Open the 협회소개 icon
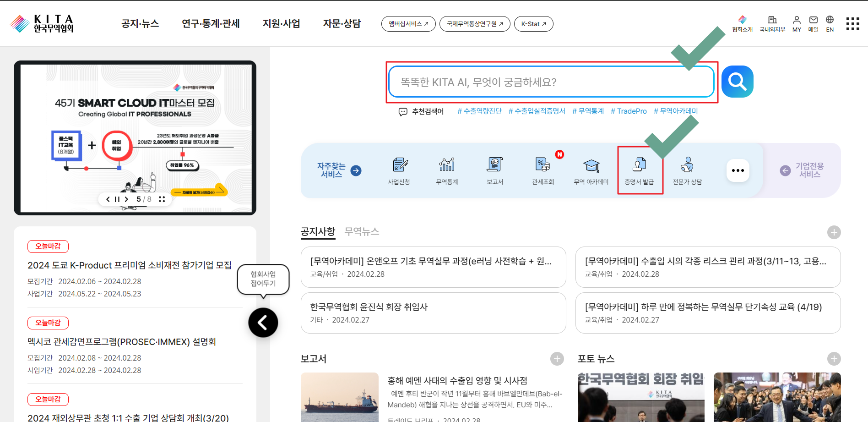 pos(742,24)
